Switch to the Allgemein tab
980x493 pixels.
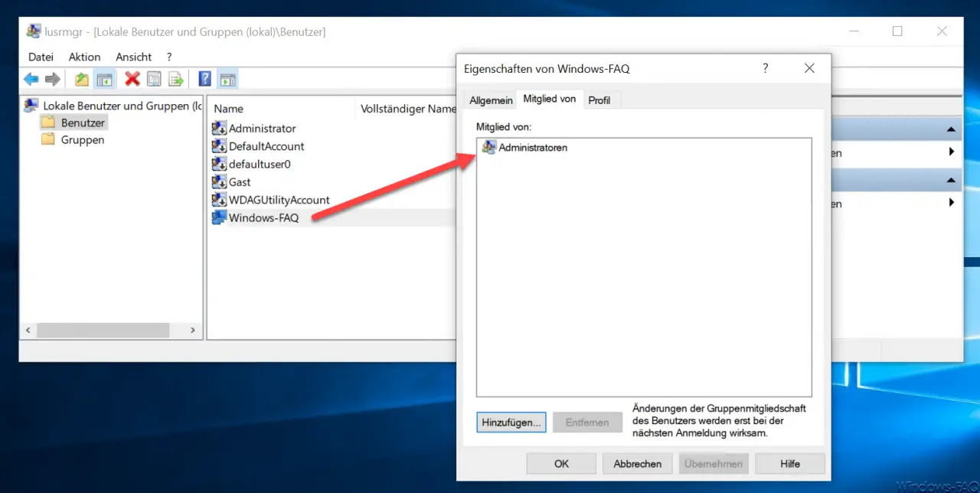click(491, 100)
